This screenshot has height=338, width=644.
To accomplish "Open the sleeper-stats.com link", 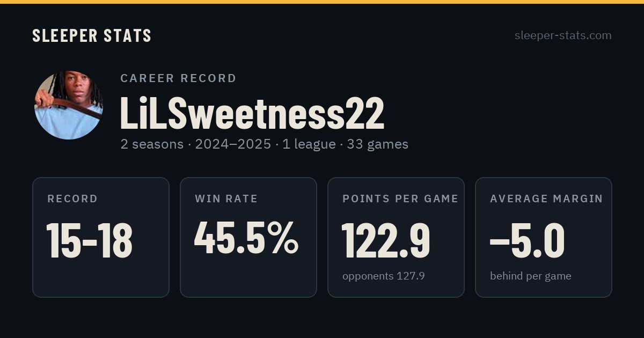I will coord(563,35).
